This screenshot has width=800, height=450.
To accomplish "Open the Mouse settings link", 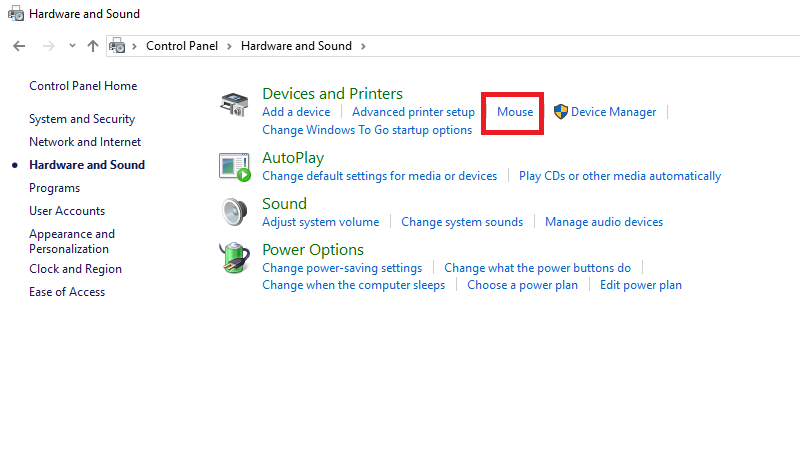I will pyautogui.click(x=515, y=112).
